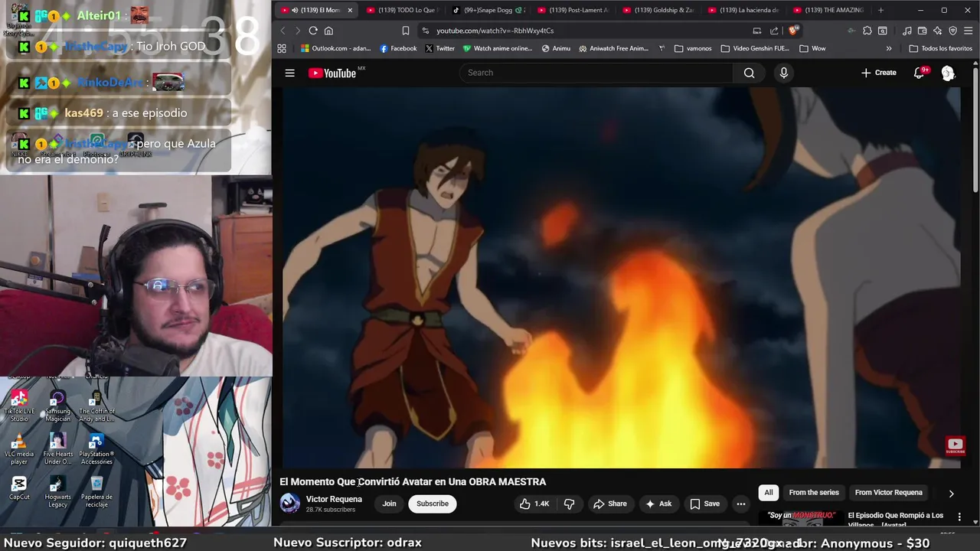The image size is (980, 551).
Task: Open the Wow bookmarks folder
Action: coord(812,48)
